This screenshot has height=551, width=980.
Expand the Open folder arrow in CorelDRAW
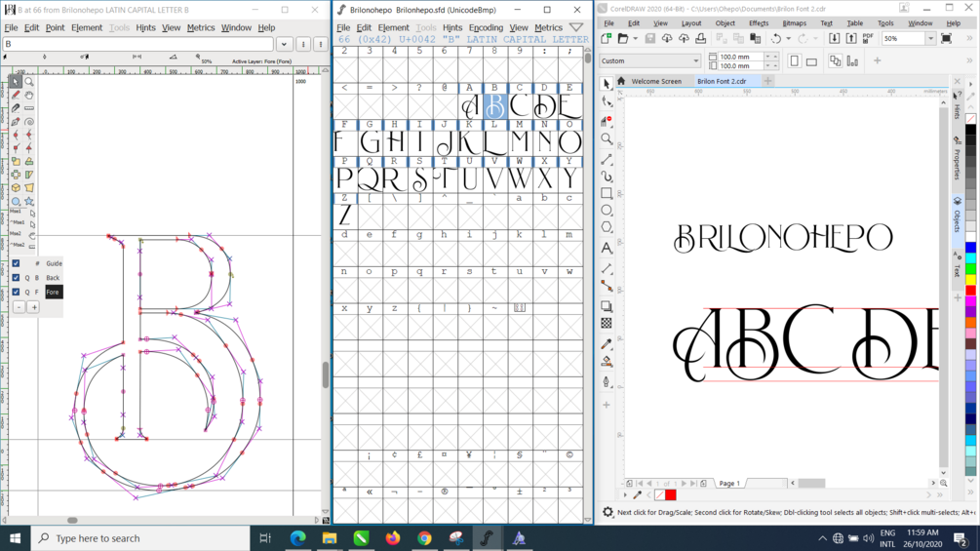tap(635, 39)
